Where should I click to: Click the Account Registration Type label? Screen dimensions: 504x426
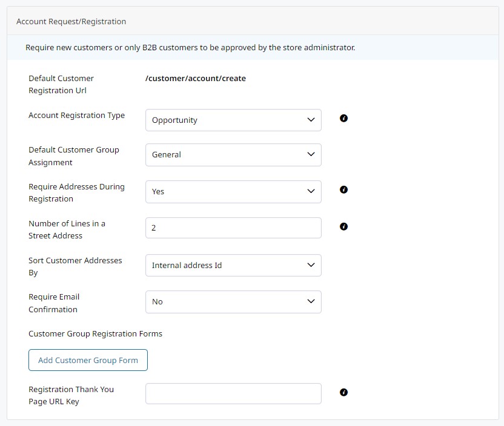pyautogui.click(x=77, y=116)
